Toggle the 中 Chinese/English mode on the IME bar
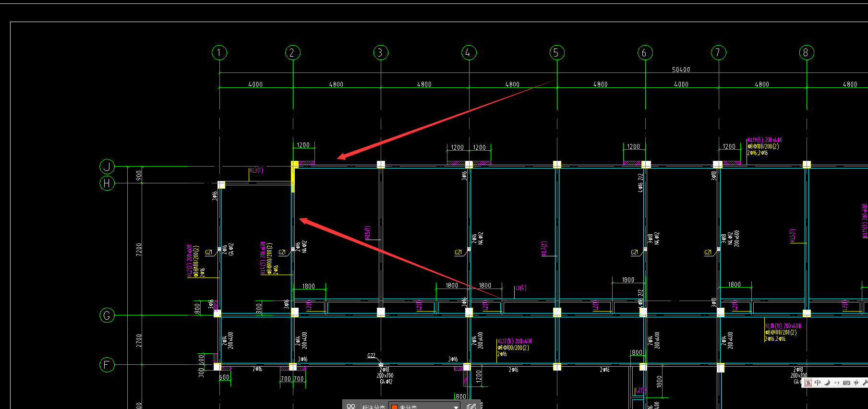The width and height of the screenshot is (868, 409). click(x=818, y=383)
